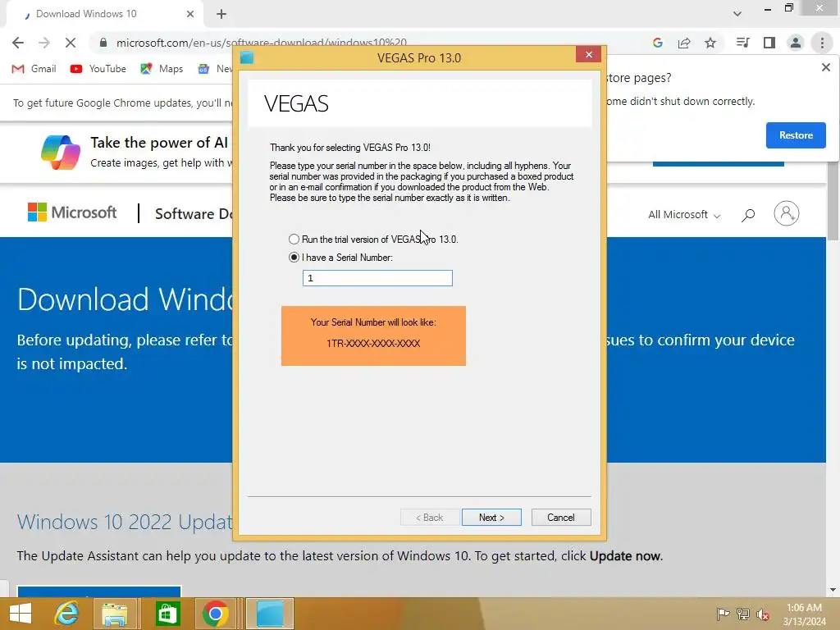The image size is (840, 630).
Task: Open YouTube bookmark
Action: click(x=98, y=69)
